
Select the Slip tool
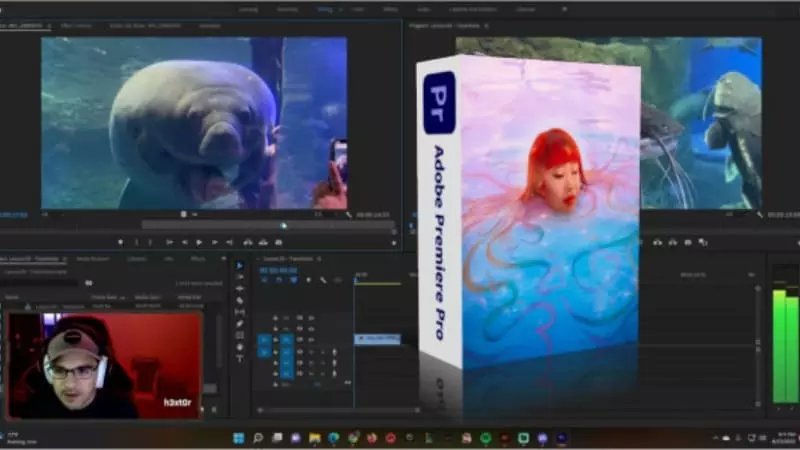tap(240, 312)
